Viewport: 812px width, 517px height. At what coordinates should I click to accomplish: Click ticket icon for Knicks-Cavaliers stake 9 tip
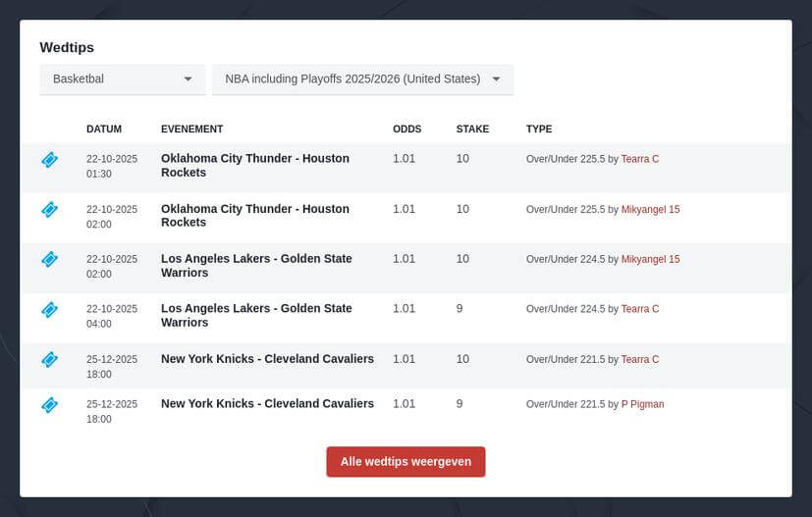coord(49,404)
